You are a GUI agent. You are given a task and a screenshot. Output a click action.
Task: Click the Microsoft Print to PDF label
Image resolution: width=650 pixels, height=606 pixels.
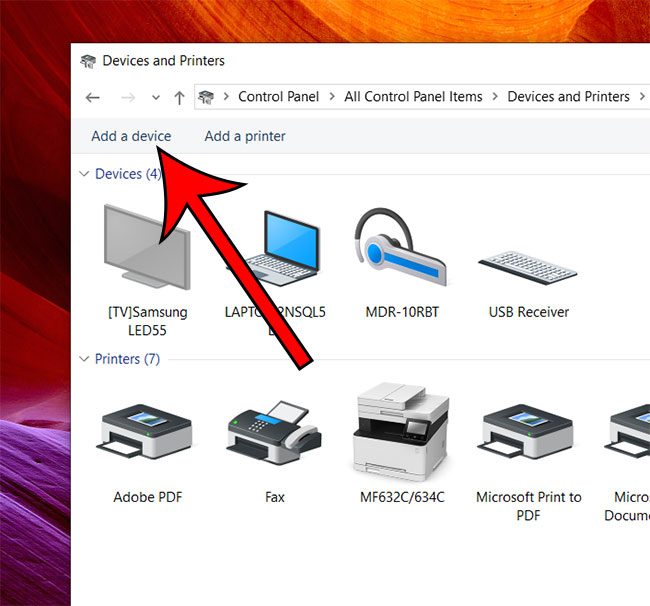click(529, 506)
